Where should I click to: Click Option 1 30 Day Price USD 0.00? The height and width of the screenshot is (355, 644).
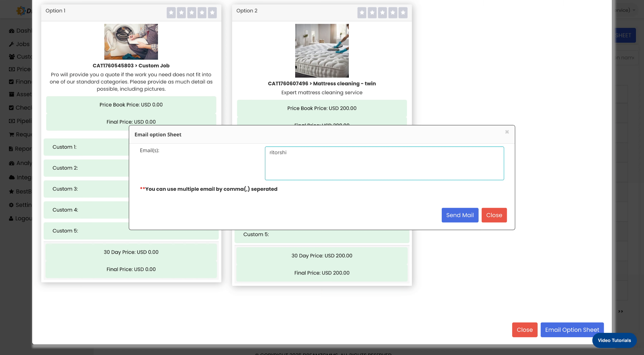coord(131,252)
